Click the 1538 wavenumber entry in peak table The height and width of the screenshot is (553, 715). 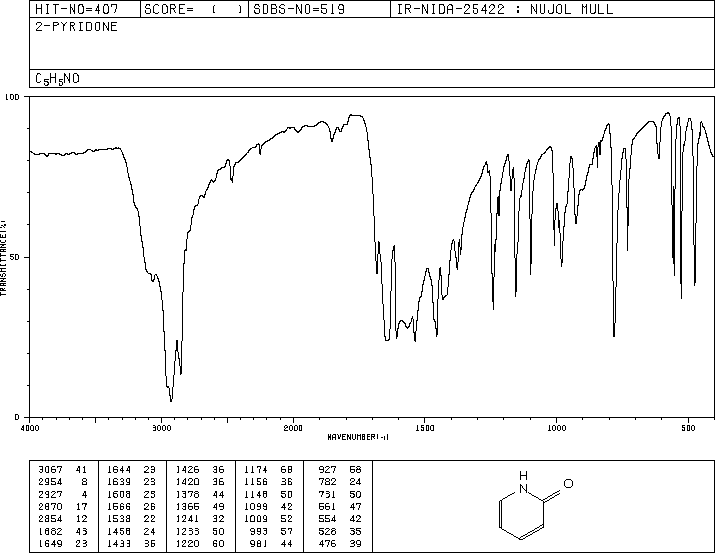(119, 519)
